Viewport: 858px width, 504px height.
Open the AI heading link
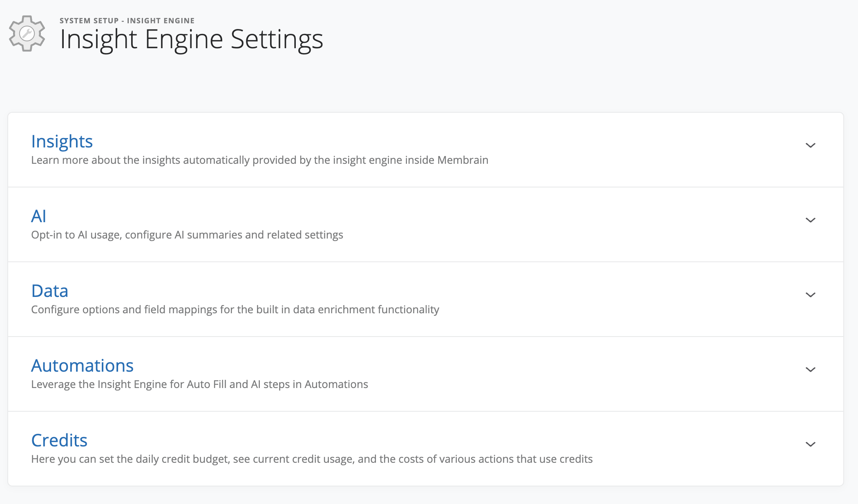coord(39,216)
